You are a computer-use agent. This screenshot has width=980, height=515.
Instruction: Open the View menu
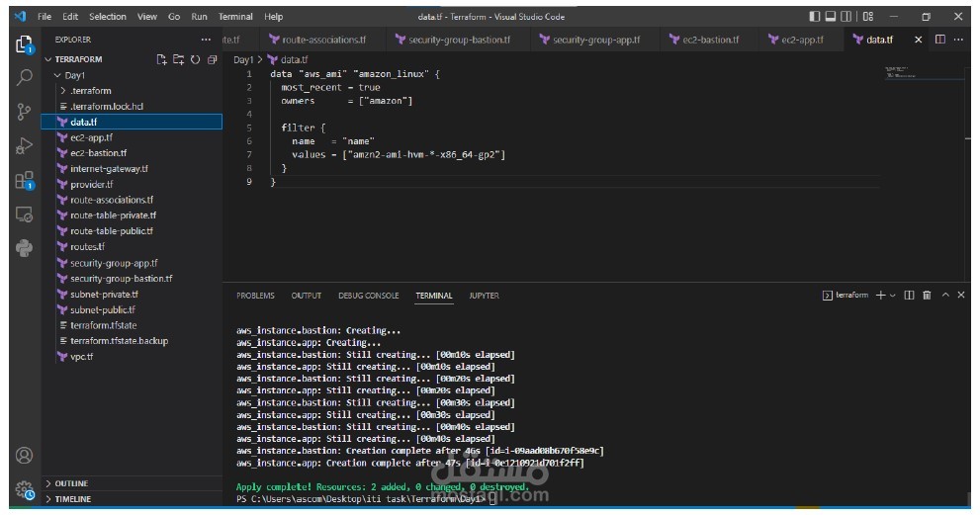click(x=147, y=17)
